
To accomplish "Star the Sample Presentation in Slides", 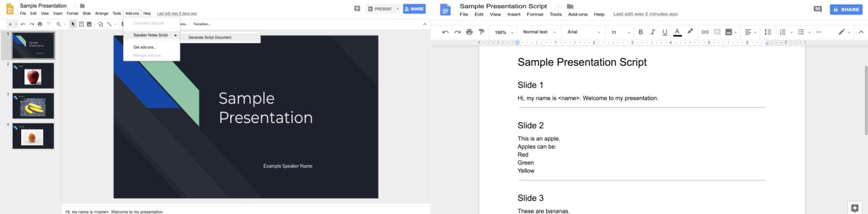I will (x=75, y=6).
